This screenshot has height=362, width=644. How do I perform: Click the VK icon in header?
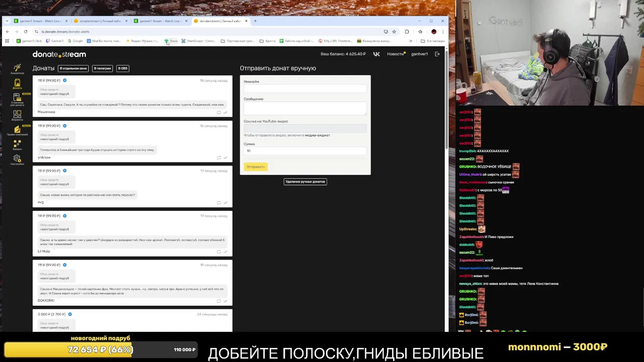[376, 54]
